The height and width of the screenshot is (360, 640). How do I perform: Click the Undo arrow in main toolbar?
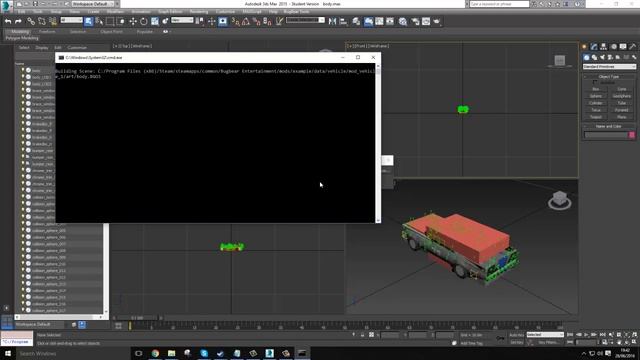pos(8,21)
